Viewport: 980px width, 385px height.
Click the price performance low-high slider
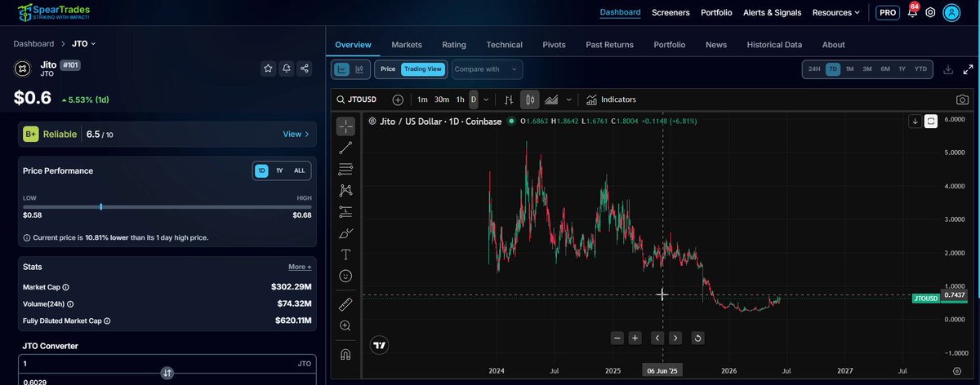(167, 206)
